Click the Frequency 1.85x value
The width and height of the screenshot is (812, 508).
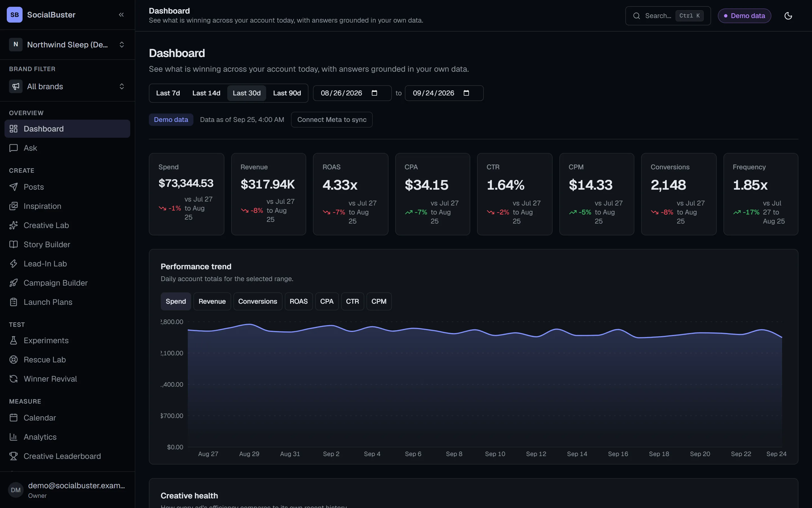750,185
